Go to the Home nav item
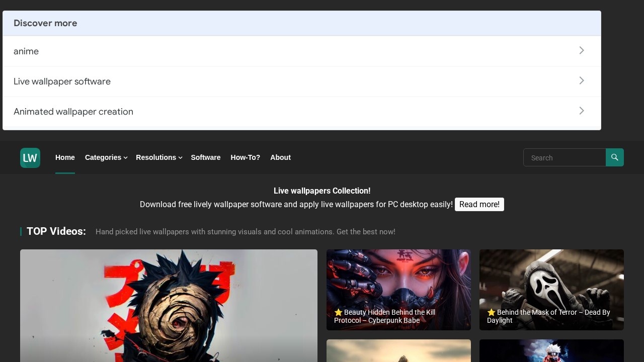This screenshot has height=362, width=644. [x=65, y=157]
